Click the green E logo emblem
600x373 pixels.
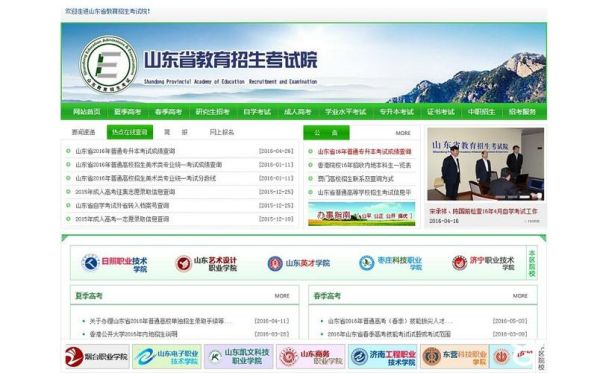108,64
